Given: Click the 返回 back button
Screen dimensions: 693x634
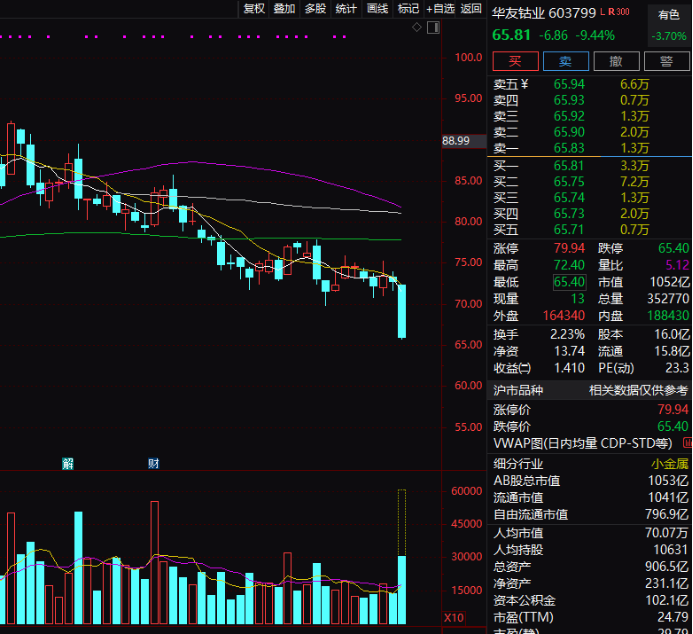Looking at the screenshot, I should (x=471, y=8).
